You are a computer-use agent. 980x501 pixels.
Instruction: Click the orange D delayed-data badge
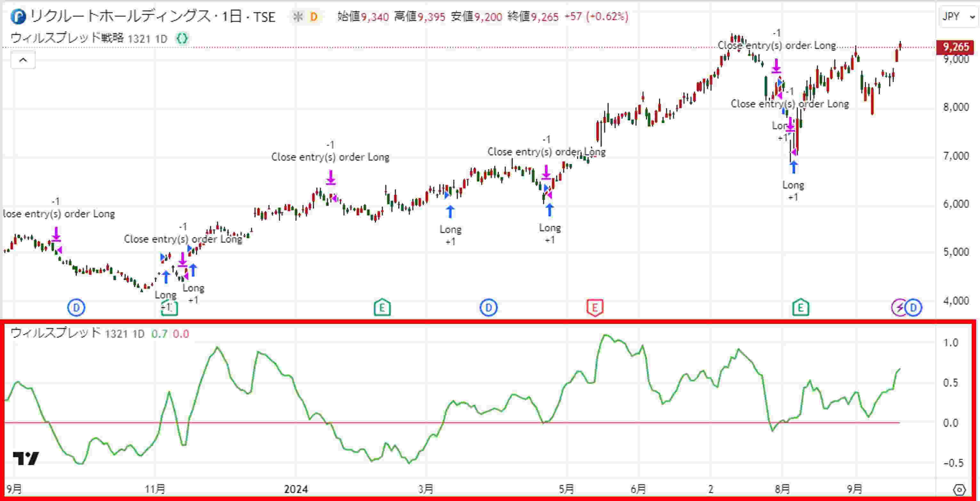click(314, 17)
